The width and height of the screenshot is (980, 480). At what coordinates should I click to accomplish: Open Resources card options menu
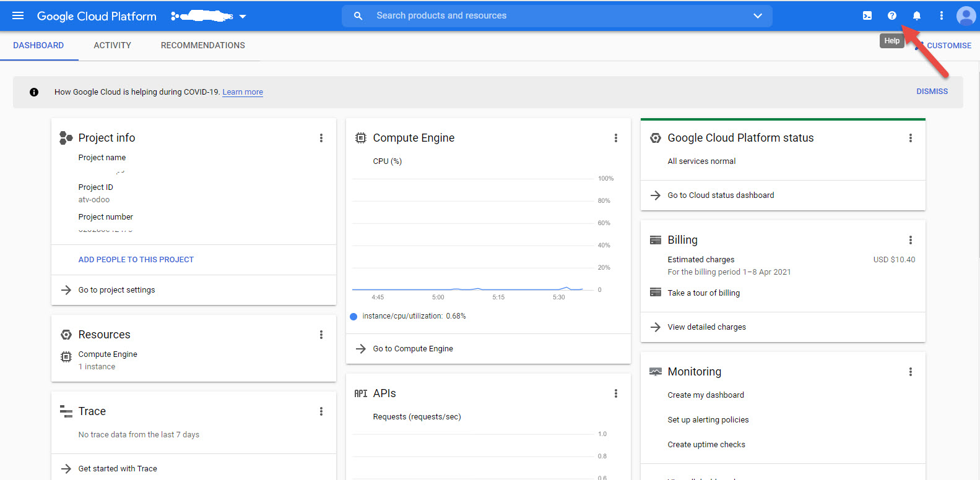(x=321, y=335)
